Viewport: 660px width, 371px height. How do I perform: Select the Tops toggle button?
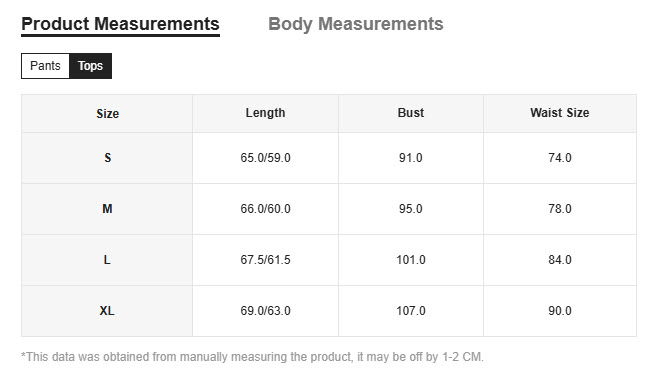tap(90, 66)
